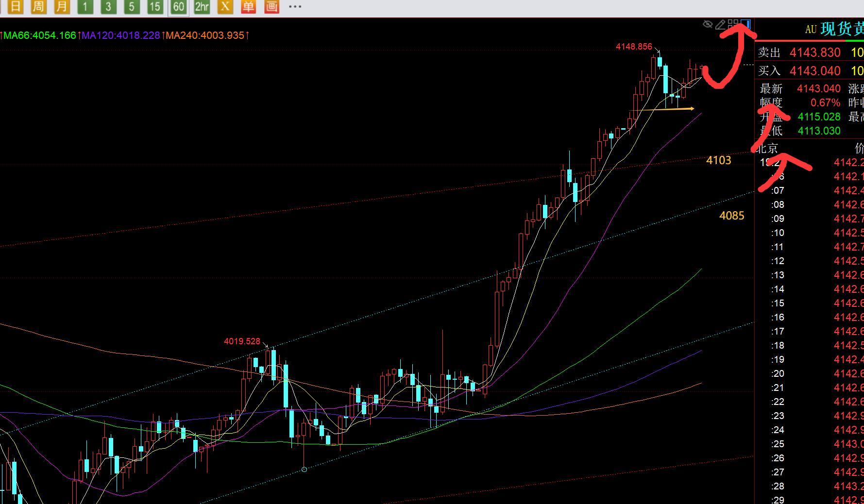Select the 15-minute timeframe button
Screen dimensions: 864x504
pyautogui.click(x=155, y=6)
